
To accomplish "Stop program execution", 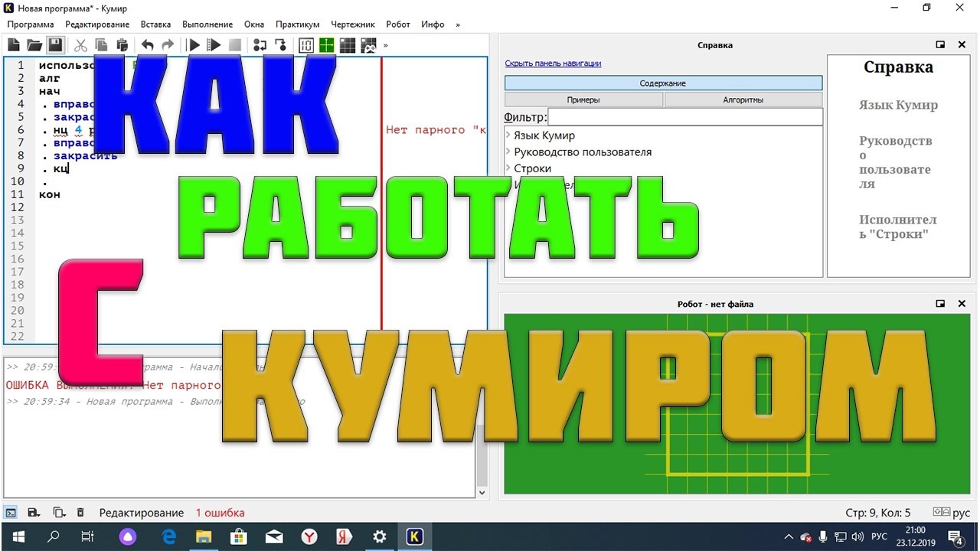I will click(235, 45).
